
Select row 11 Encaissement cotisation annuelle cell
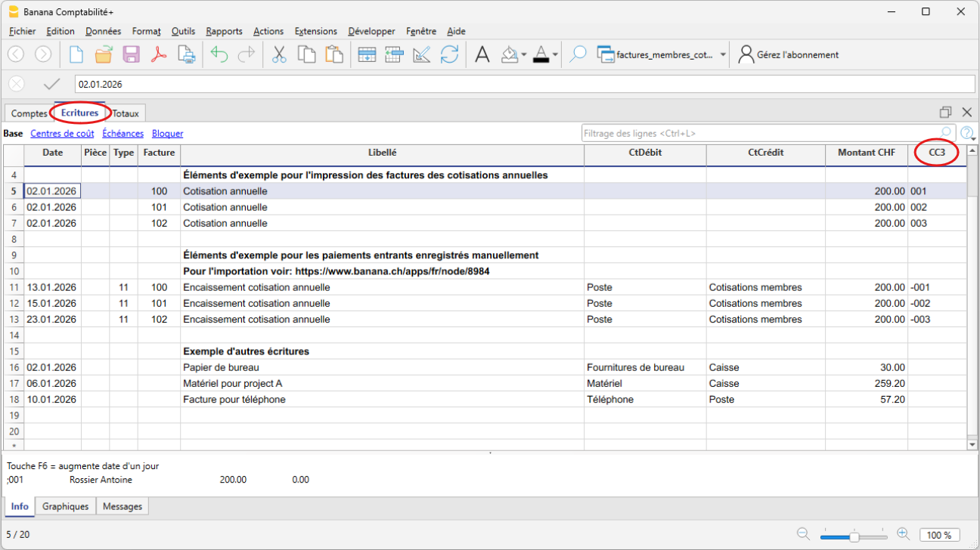tap(382, 287)
